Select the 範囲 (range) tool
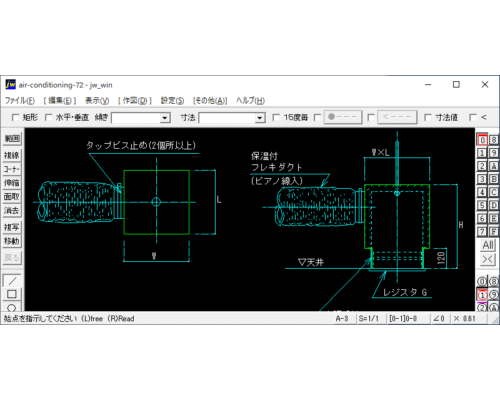500x400 pixels. click(x=12, y=138)
